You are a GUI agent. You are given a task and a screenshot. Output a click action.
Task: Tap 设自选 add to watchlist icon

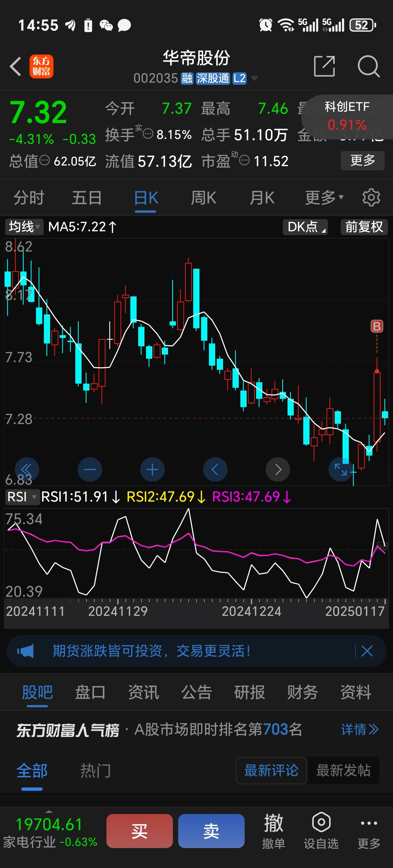point(321,831)
